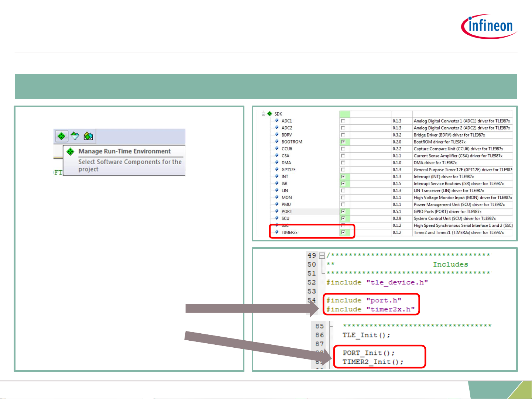Click the #include "port.h" code line

364,300
